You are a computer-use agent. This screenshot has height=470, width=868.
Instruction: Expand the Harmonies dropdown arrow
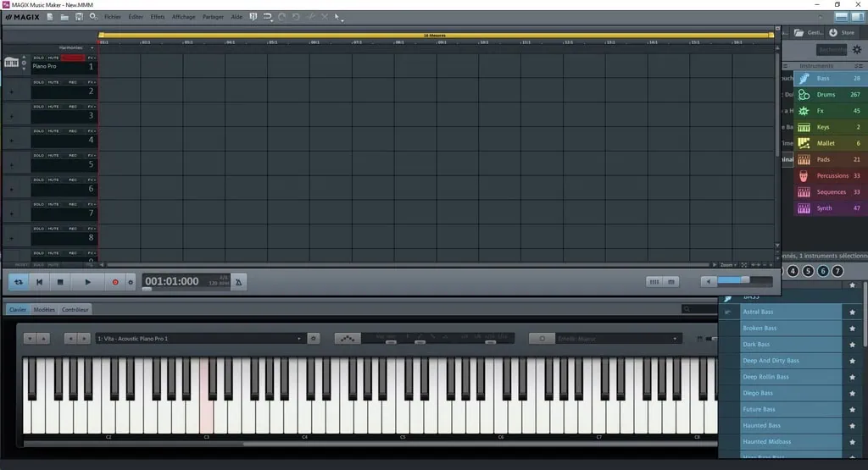click(92, 47)
